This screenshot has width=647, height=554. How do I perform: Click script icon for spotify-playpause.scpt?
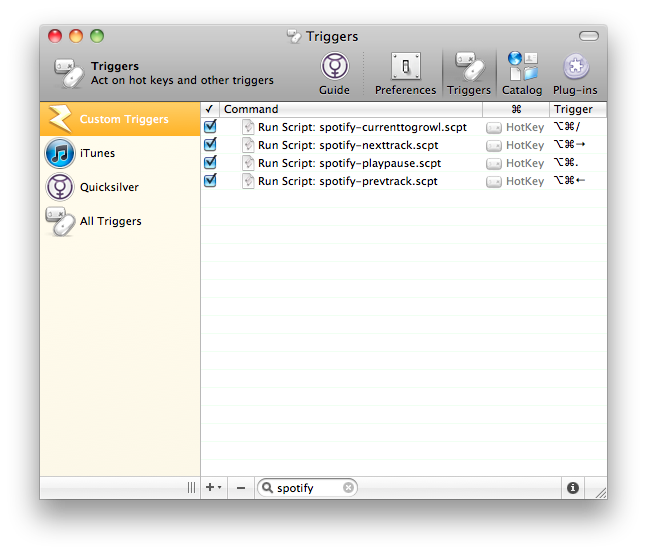[x=248, y=163]
